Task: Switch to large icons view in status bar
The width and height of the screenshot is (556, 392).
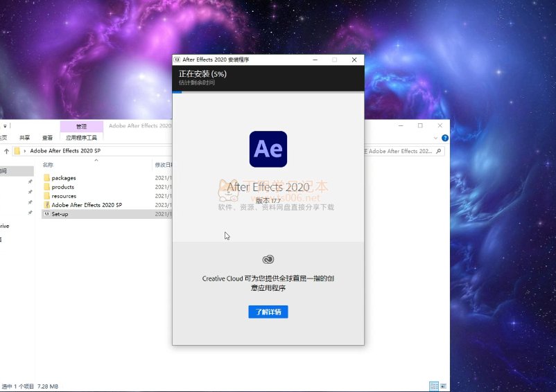Action: point(443,386)
